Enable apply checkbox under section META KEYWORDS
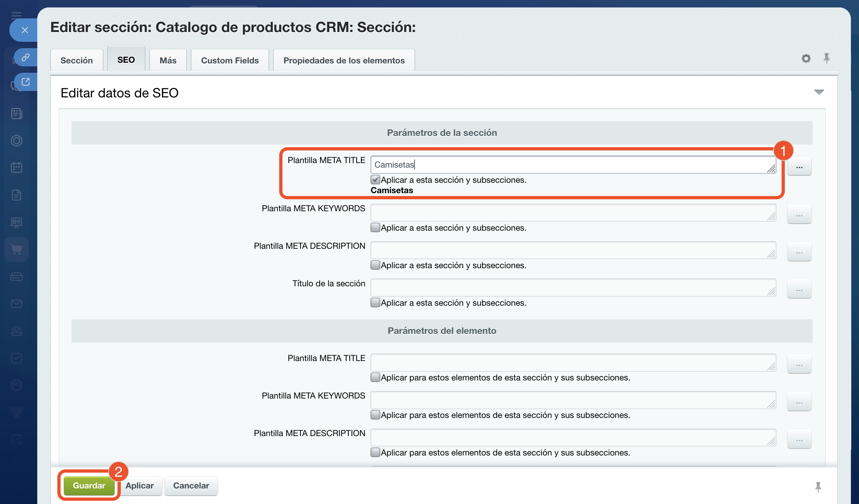Viewport: 859px width, 504px height. click(375, 227)
